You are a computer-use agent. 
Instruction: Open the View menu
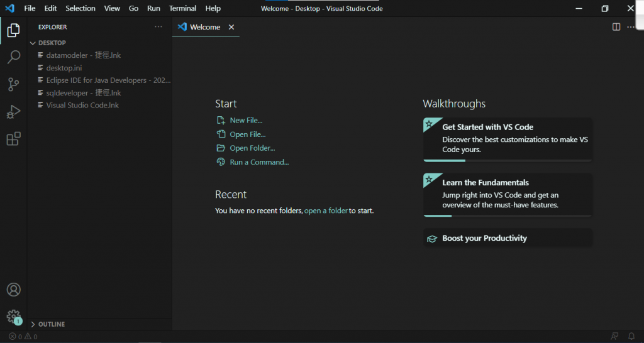pos(112,8)
